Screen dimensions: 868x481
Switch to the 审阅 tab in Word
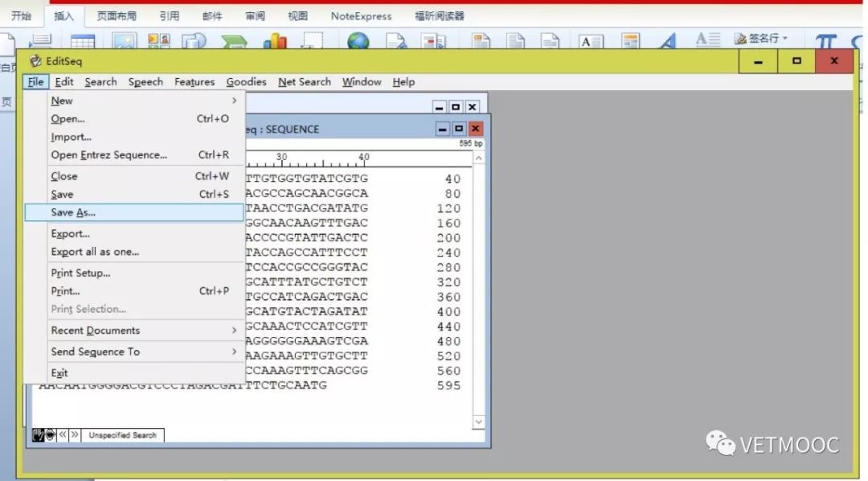255,16
